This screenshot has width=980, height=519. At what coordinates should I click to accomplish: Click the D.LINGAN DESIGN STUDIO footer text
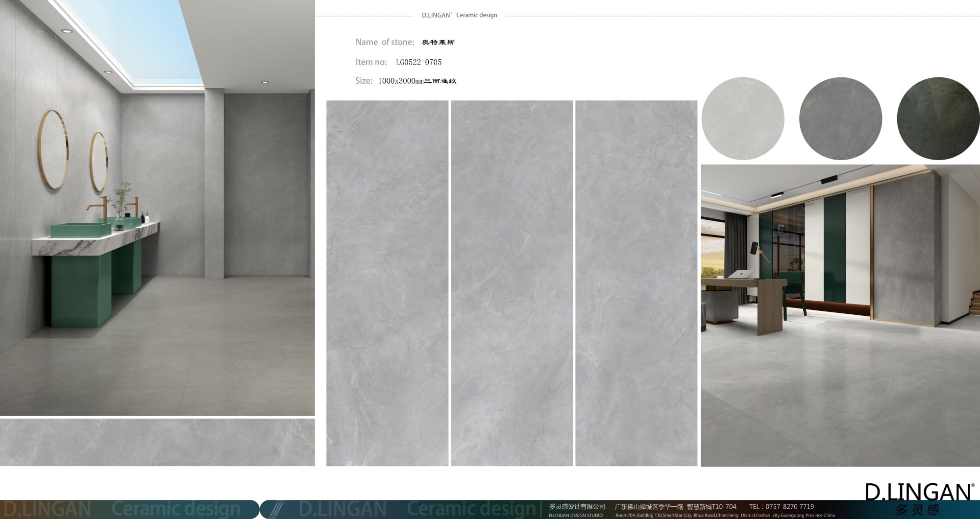pyautogui.click(x=575, y=515)
